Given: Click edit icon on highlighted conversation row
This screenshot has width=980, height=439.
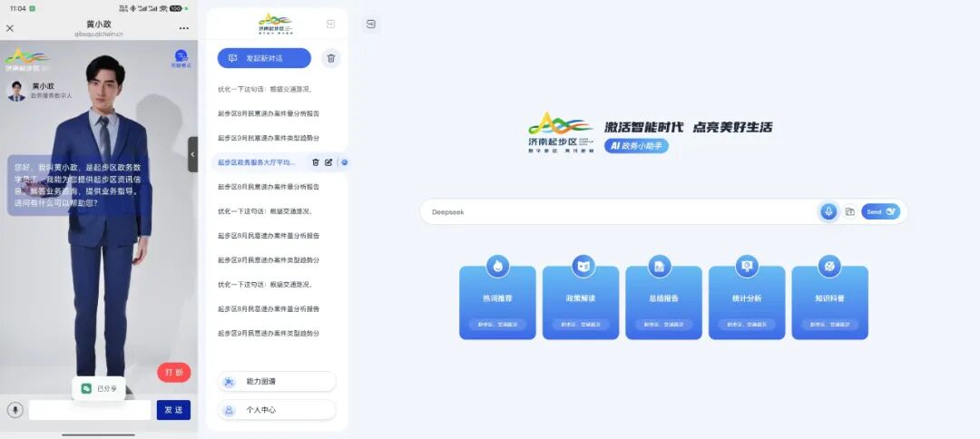Looking at the screenshot, I should (328, 162).
